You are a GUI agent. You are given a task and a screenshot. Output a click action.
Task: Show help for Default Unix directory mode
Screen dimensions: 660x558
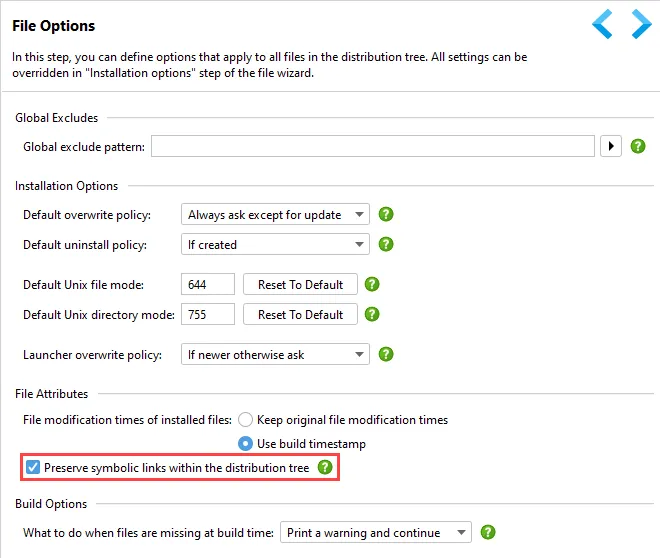(372, 314)
